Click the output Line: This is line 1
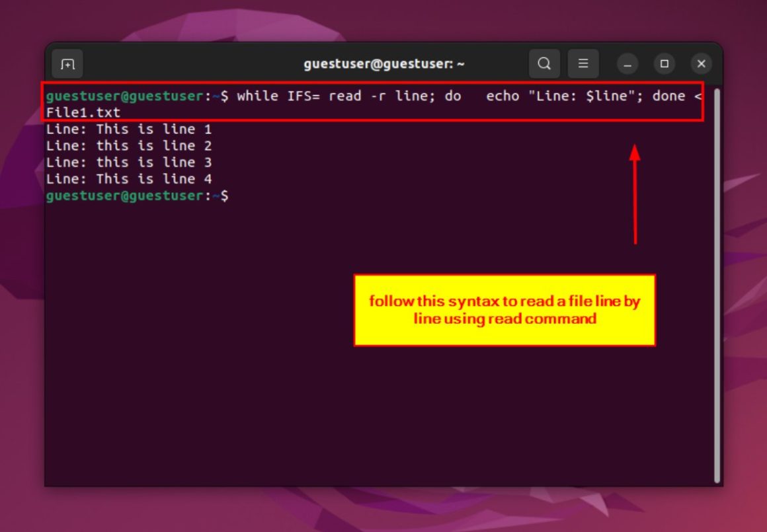 [129, 129]
